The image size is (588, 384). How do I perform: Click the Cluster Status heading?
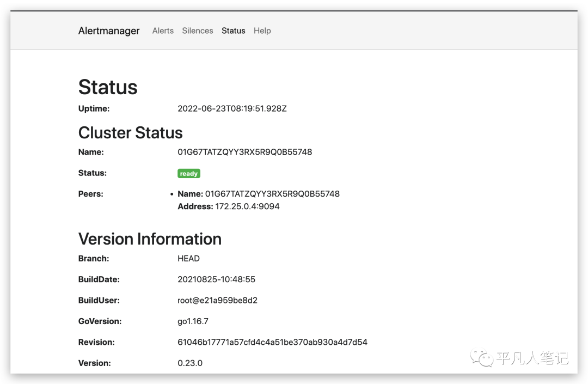tap(131, 133)
